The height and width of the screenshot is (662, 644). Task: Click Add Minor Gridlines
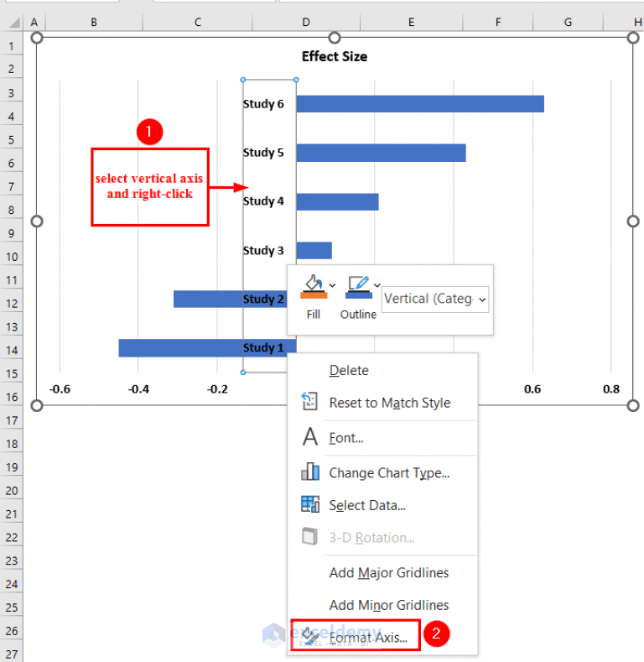click(x=389, y=606)
